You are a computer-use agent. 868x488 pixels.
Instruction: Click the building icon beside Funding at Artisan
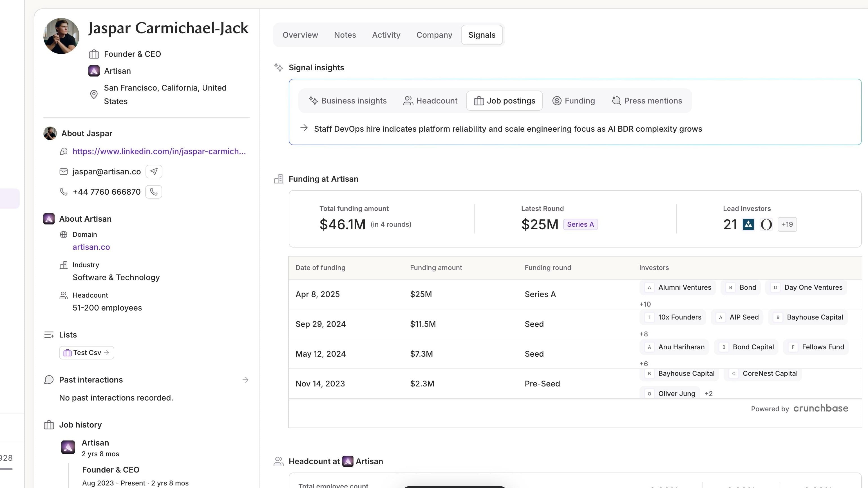[279, 179]
